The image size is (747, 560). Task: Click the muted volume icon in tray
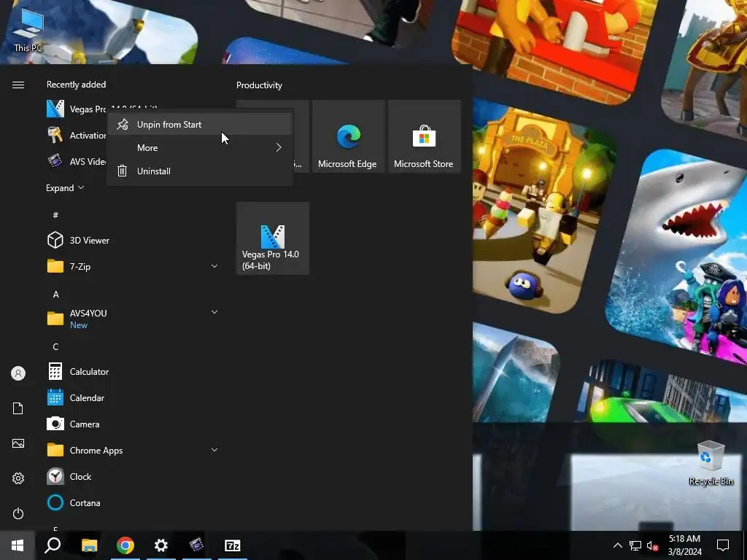click(x=653, y=545)
